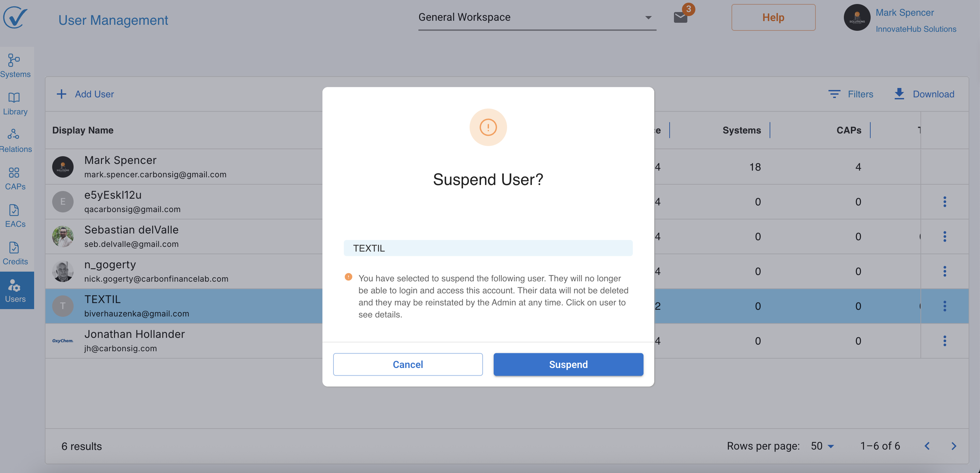Screen dimensions: 980x473
Task: Click the Systems column header
Action: pyautogui.click(x=742, y=130)
